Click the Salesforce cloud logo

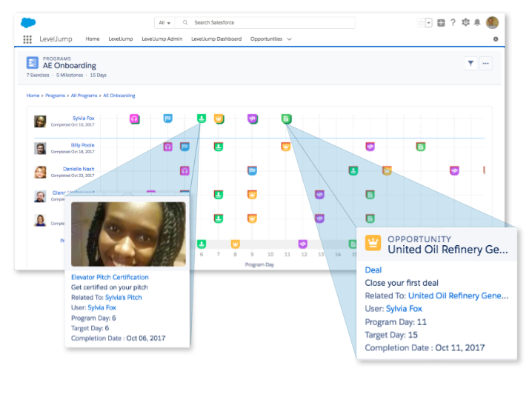28,23
